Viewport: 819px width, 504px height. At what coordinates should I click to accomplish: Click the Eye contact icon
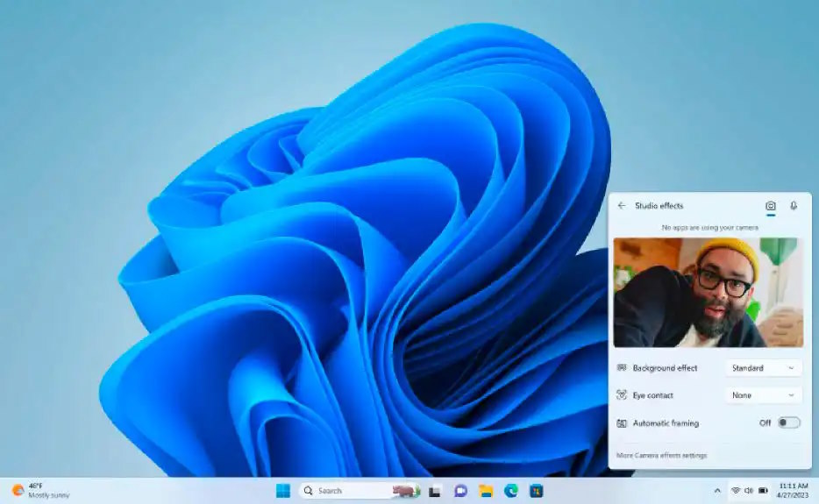click(x=622, y=395)
